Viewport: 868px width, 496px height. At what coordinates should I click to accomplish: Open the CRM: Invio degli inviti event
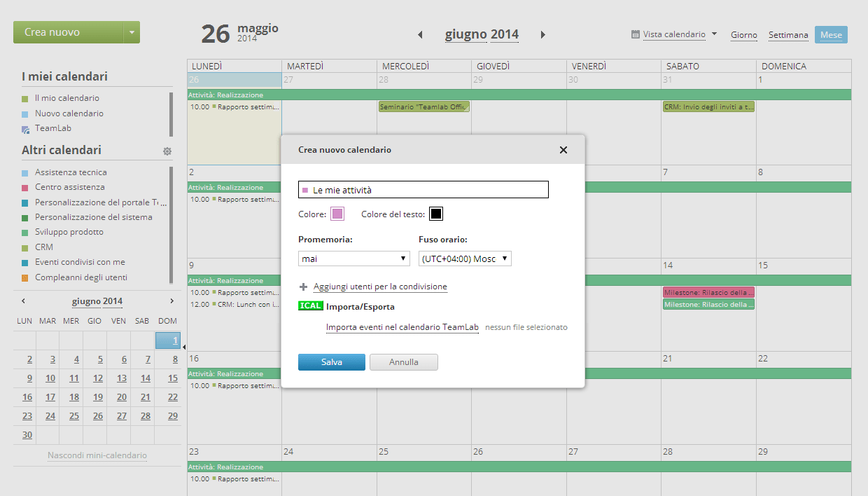pyautogui.click(x=708, y=107)
